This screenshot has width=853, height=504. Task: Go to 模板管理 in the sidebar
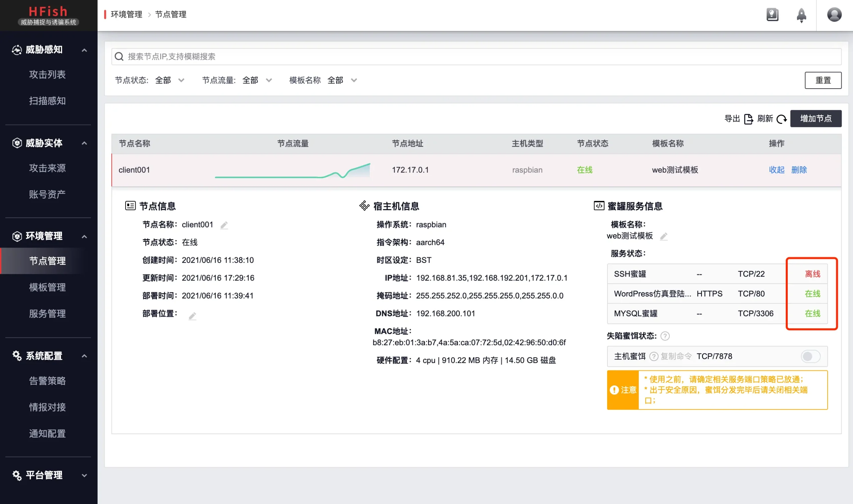47,287
